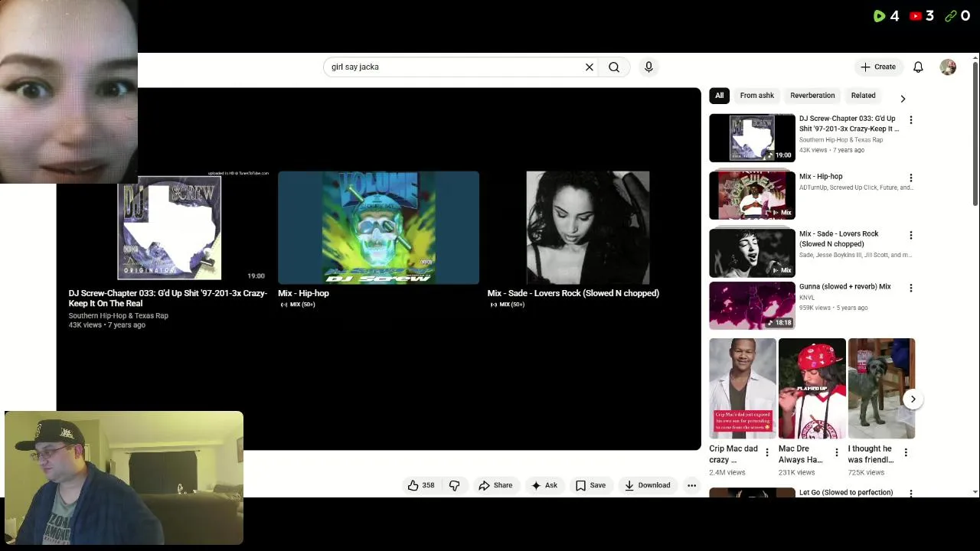
Task: Click the Create button
Action: pyautogui.click(x=877, y=67)
